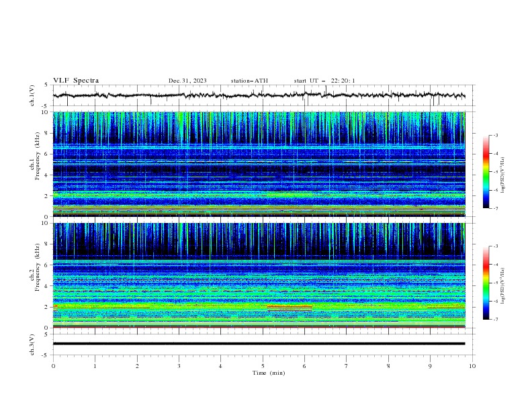Click the time axis tick label '9'
Image resolution: width=532 pixels, height=411 pixels.
point(430,366)
